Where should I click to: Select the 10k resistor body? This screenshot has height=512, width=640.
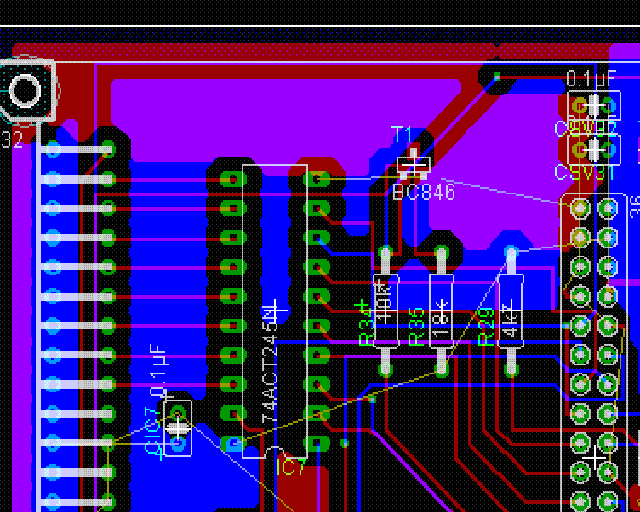tap(386, 311)
